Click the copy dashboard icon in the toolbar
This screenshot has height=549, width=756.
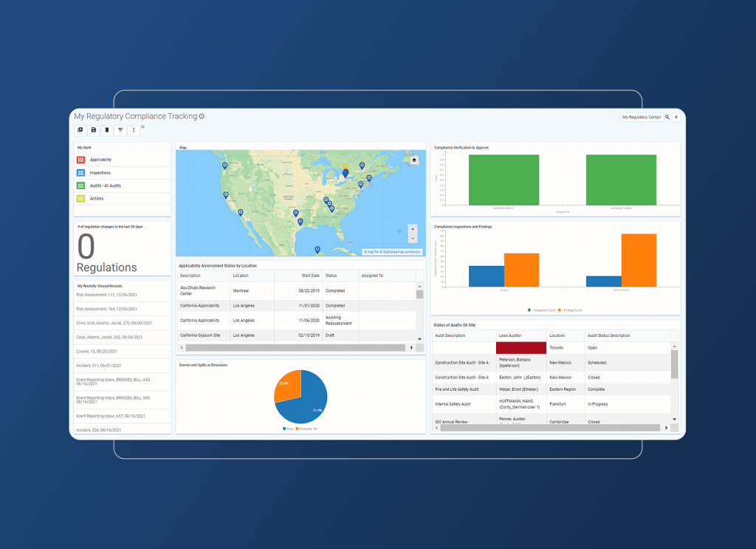click(x=80, y=130)
